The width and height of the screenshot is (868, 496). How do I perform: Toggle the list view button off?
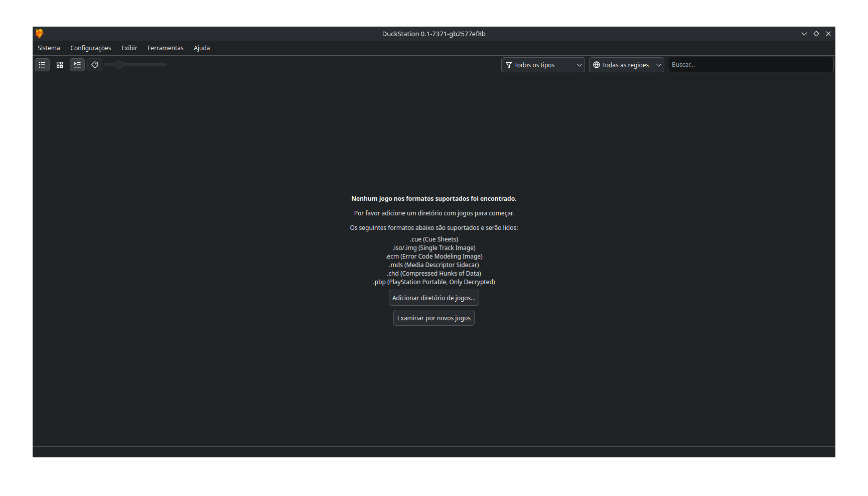click(x=42, y=65)
